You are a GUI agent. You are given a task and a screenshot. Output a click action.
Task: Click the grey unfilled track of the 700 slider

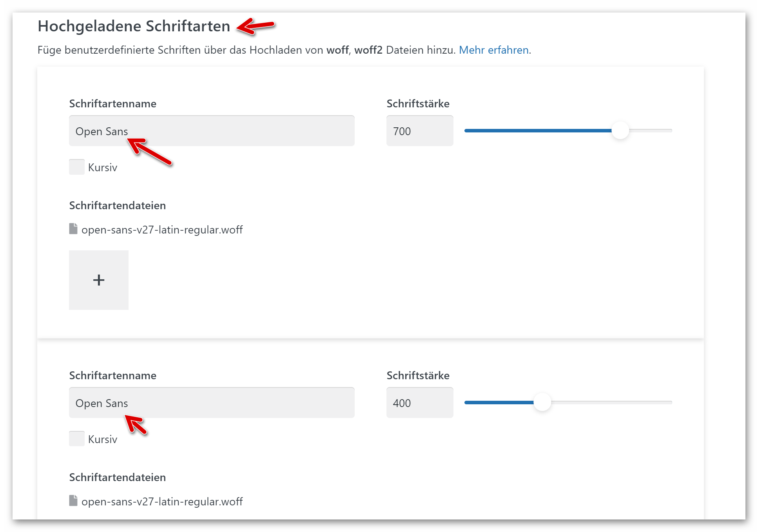click(x=651, y=130)
